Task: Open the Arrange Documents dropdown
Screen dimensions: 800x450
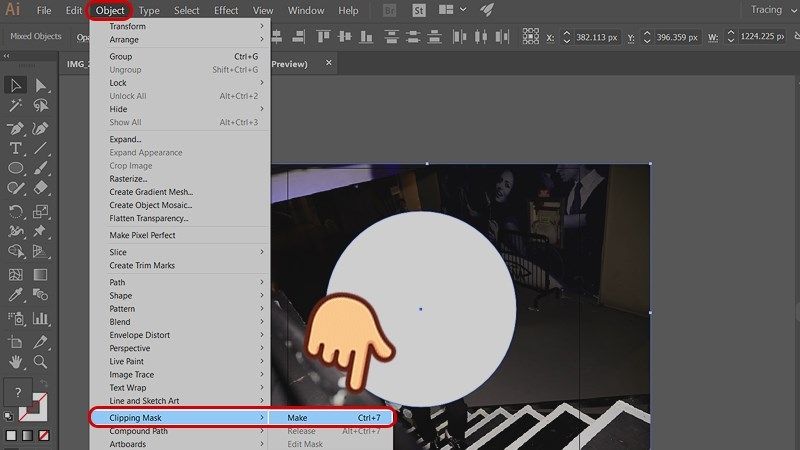Action: click(453, 10)
